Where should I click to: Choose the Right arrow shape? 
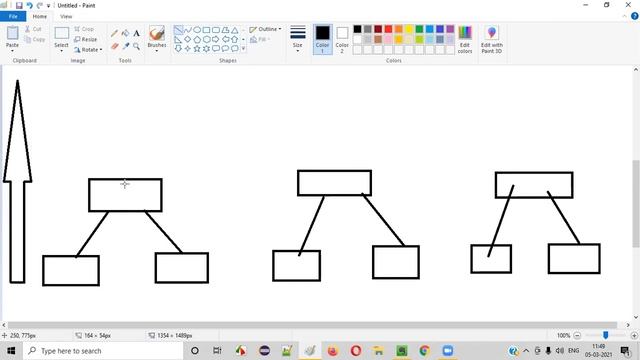click(216, 39)
